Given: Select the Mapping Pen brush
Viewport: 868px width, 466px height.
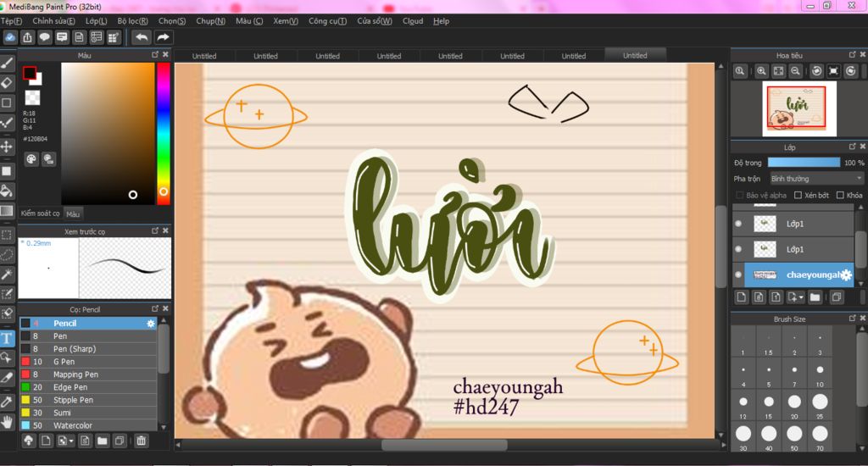Looking at the screenshot, I should tap(88, 374).
